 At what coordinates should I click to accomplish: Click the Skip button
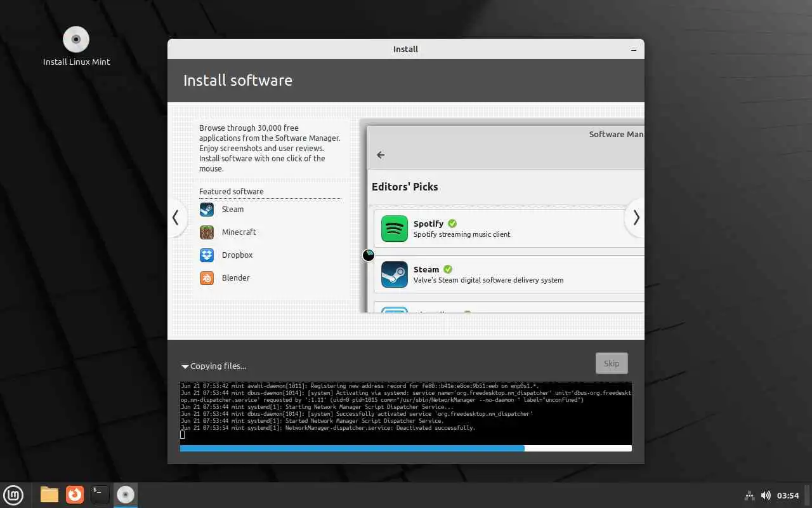point(612,363)
